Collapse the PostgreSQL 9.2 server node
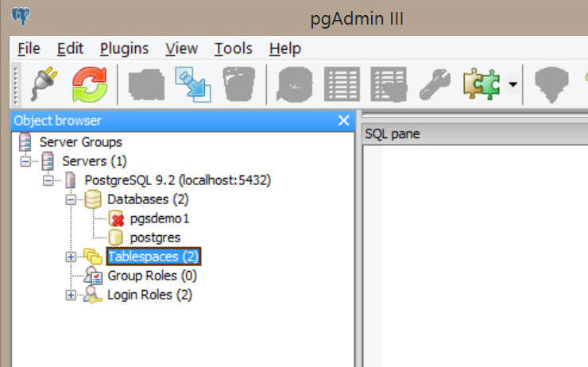Image resolution: width=588 pixels, height=367 pixels. pyautogui.click(x=48, y=180)
